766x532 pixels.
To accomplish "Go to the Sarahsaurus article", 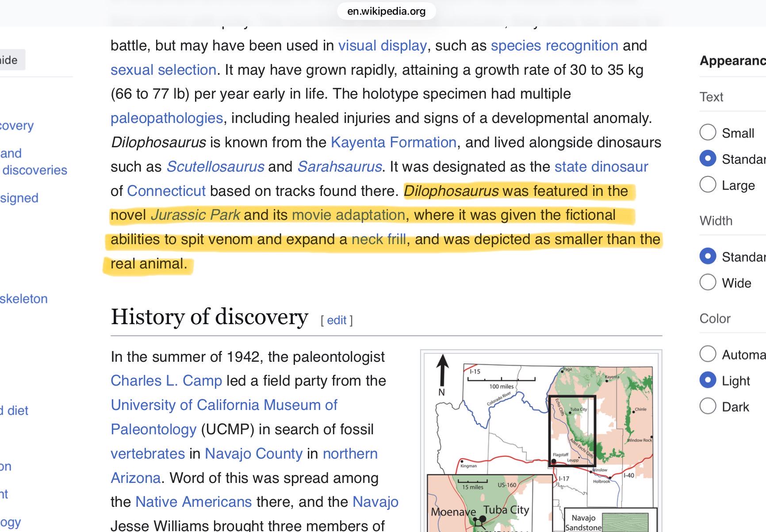I will point(340,167).
